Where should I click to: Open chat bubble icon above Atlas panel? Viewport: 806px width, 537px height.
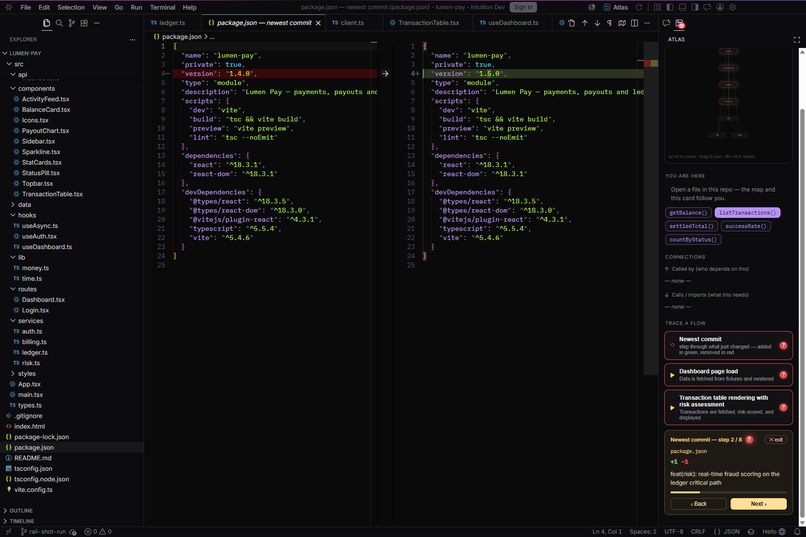click(x=666, y=23)
